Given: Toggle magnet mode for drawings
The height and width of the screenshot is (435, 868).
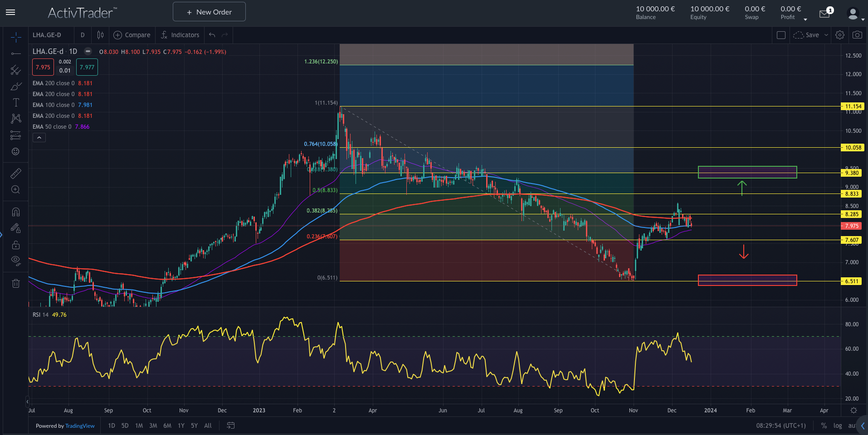Looking at the screenshot, I should pyautogui.click(x=16, y=212).
